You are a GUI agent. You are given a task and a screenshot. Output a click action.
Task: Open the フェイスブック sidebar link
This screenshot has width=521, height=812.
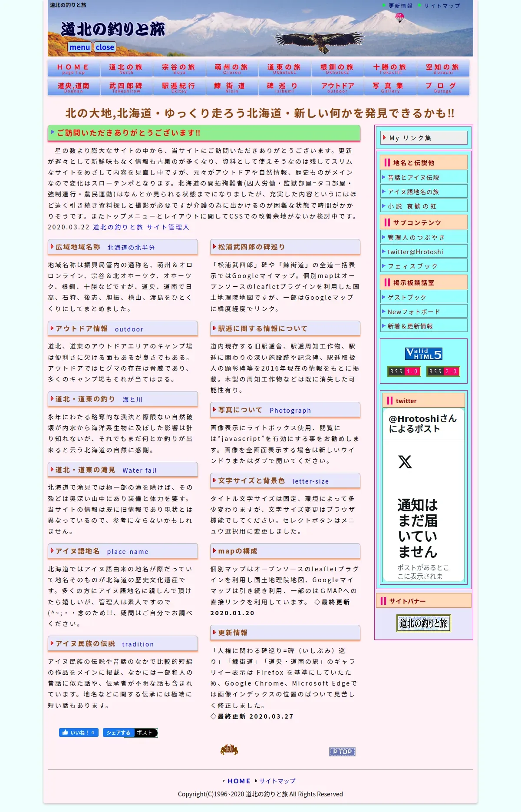[424, 266]
